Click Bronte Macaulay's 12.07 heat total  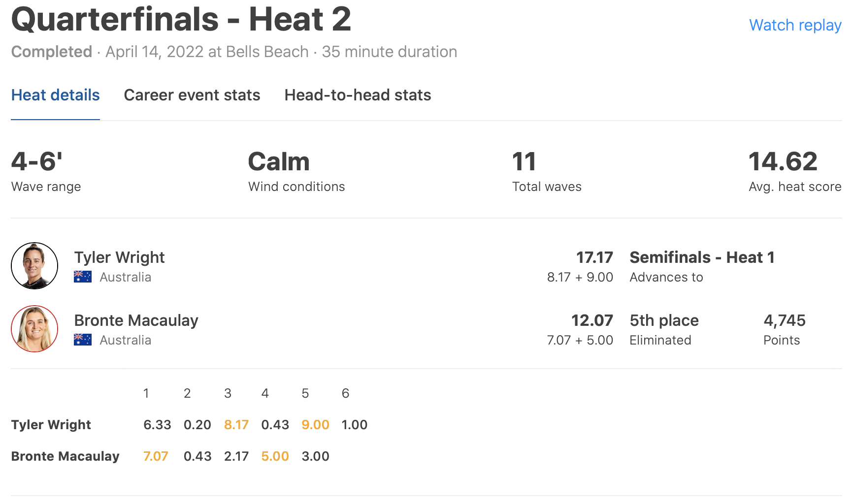point(592,320)
